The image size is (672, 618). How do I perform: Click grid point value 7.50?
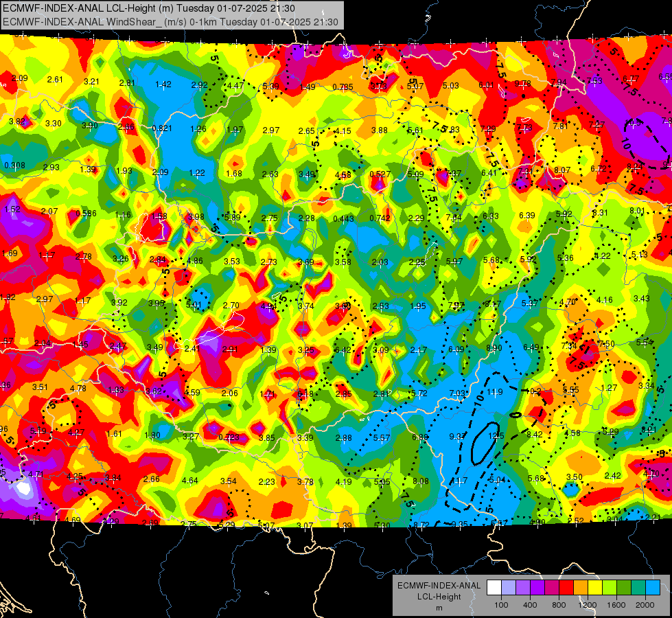pyautogui.click(x=606, y=344)
